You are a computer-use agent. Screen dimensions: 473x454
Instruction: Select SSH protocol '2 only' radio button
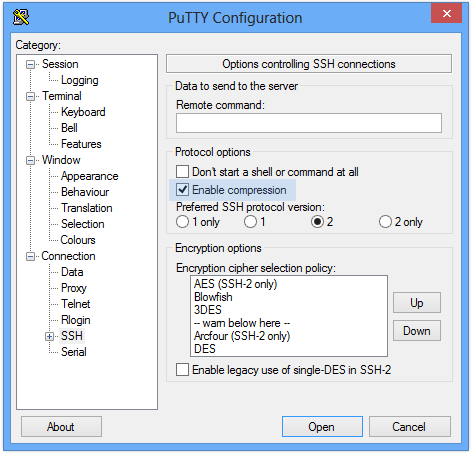385,222
